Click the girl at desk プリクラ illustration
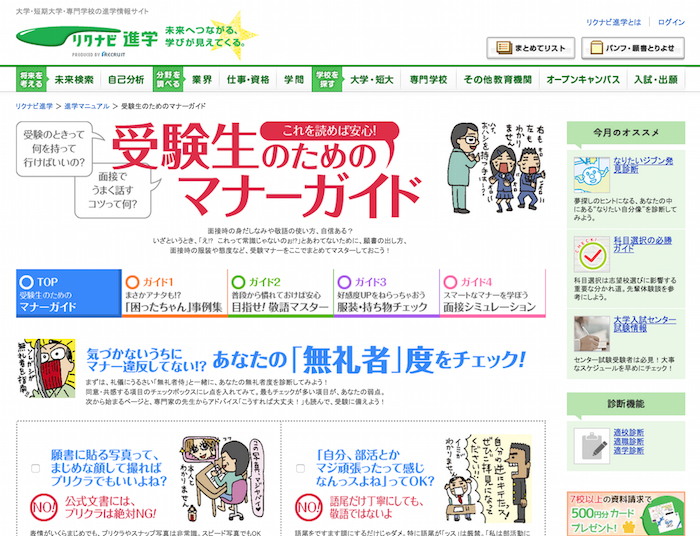The image size is (700, 536). coord(222,479)
